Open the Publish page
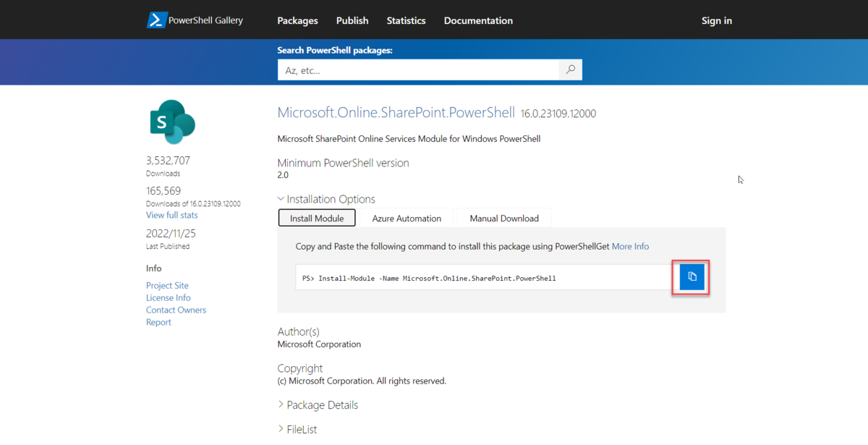 tap(352, 20)
